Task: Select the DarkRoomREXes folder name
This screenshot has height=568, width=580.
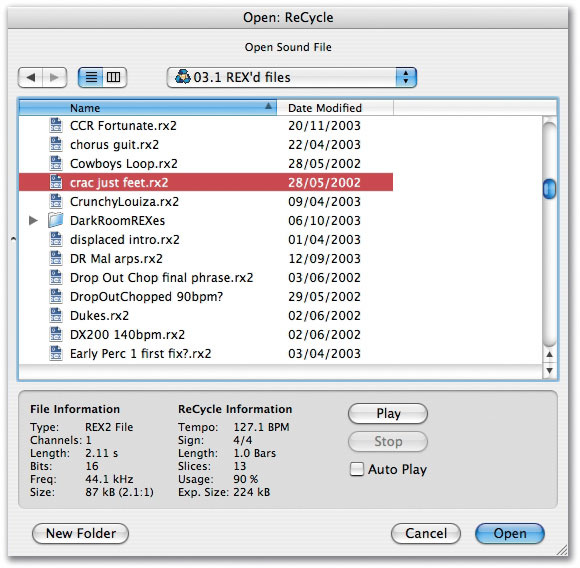Action: coord(117,221)
